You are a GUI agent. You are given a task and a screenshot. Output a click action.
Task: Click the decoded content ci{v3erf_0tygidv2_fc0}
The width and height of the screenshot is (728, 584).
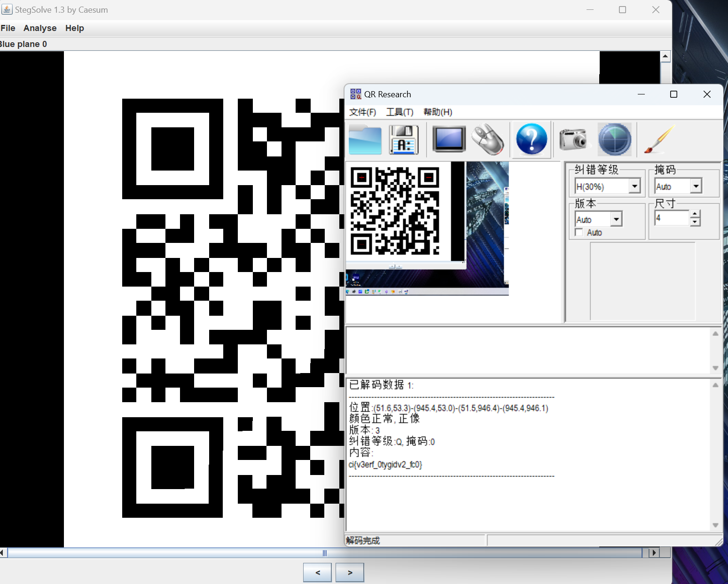tap(385, 465)
